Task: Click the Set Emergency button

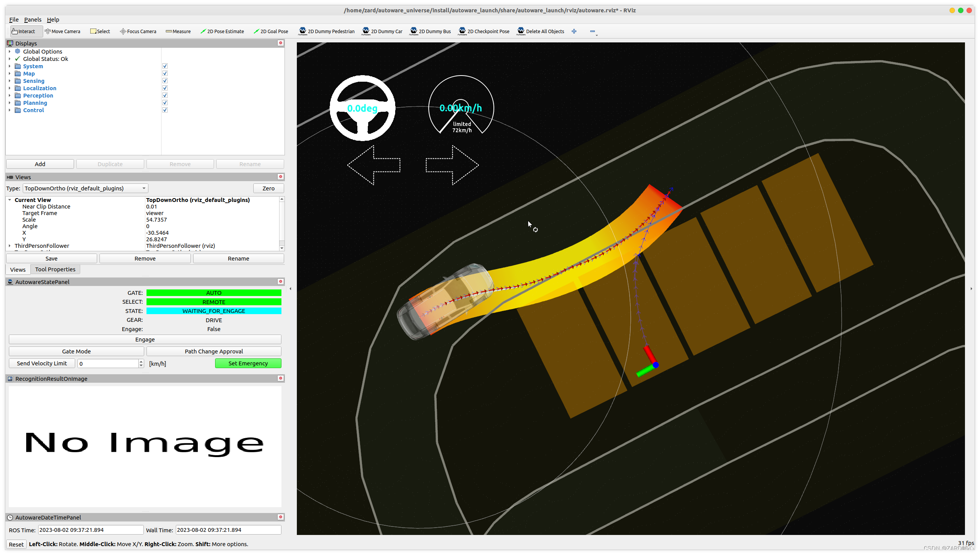Action: click(x=248, y=363)
